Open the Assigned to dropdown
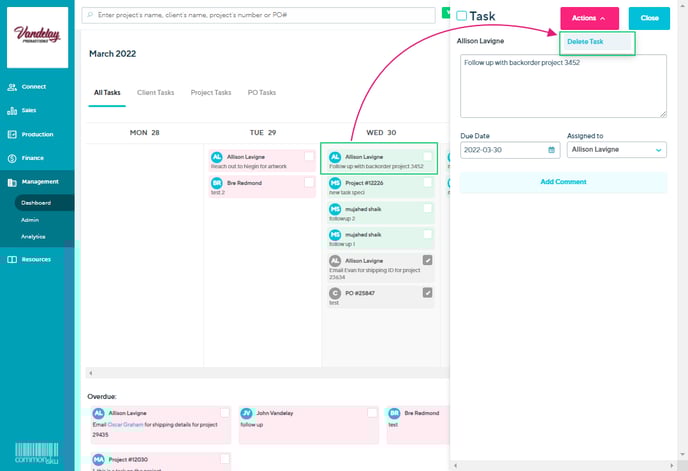This screenshot has height=471, width=688. pyautogui.click(x=616, y=150)
